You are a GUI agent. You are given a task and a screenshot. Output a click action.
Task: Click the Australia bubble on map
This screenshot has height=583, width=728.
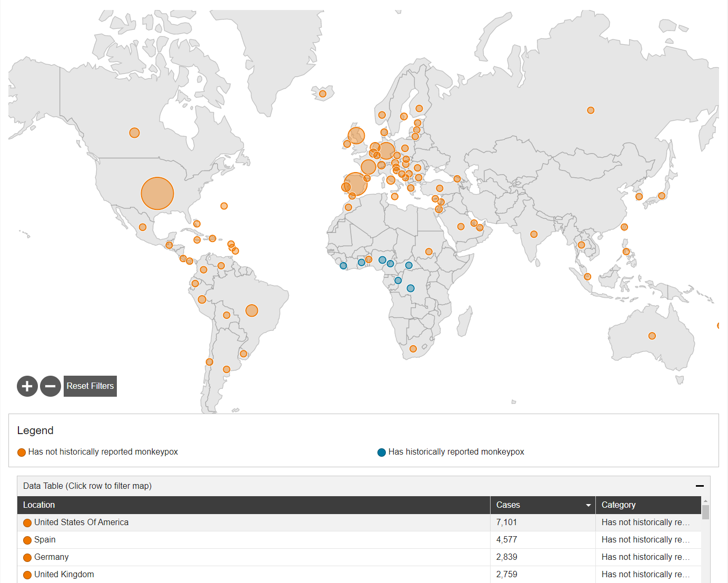point(652,336)
